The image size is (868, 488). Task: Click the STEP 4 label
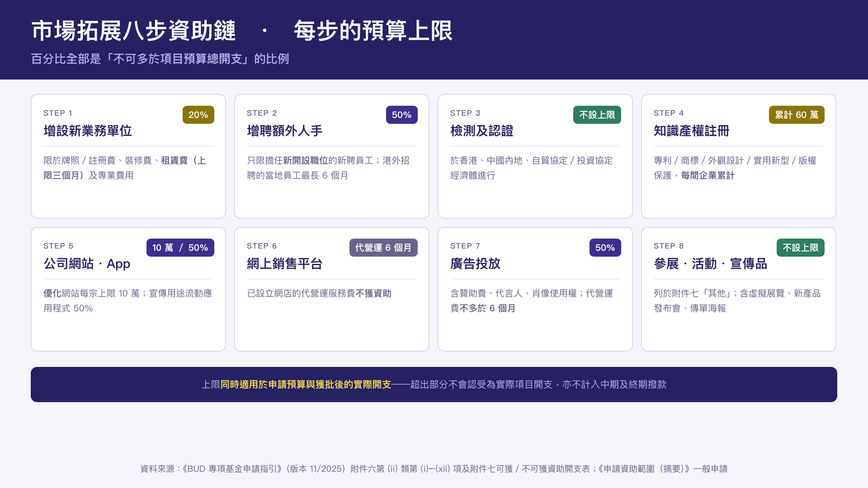point(669,113)
